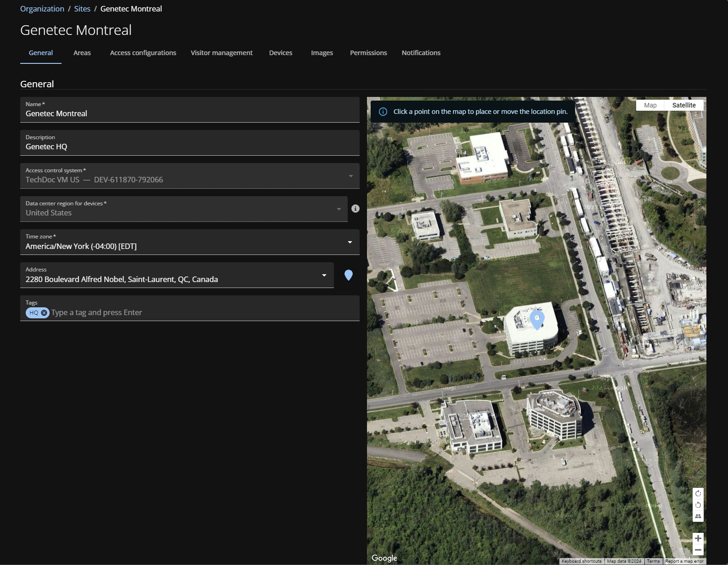The width and height of the screenshot is (728, 565).
Task: Rotate the map clockwise
Action: (698, 493)
